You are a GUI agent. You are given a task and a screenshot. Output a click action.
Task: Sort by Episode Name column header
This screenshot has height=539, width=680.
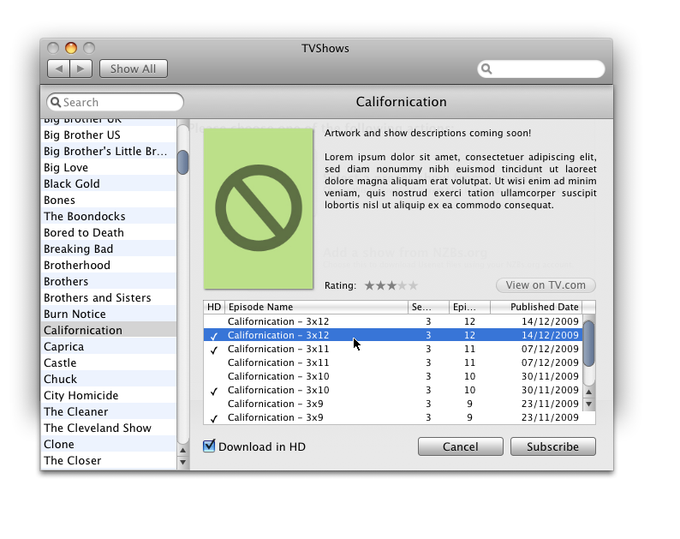coord(316,307)
